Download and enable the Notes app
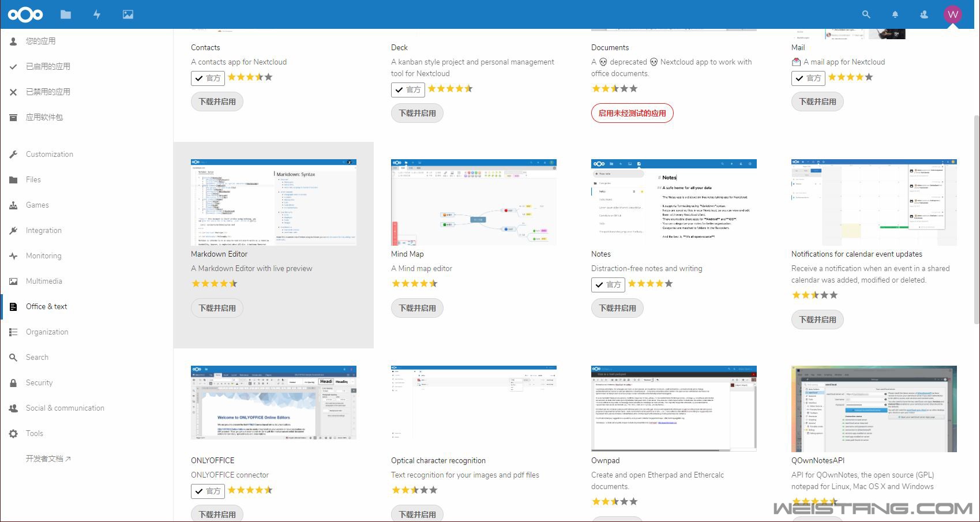Screen dimensions: 980x522 [617, 308]
